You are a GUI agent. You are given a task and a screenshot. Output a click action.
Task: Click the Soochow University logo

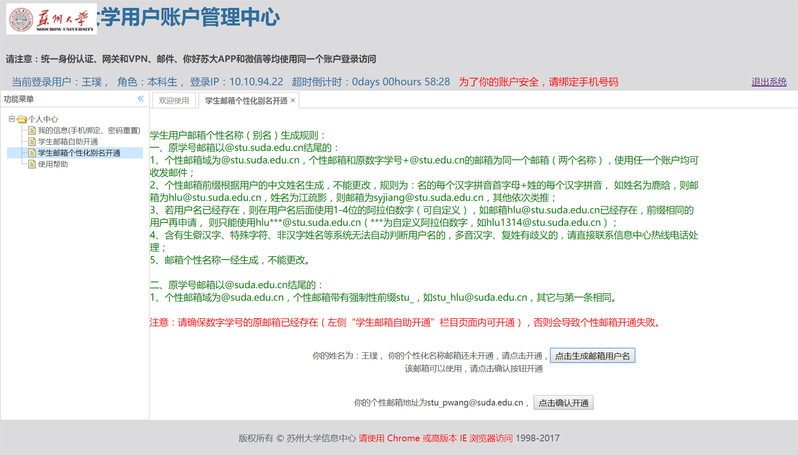point(51,20)
